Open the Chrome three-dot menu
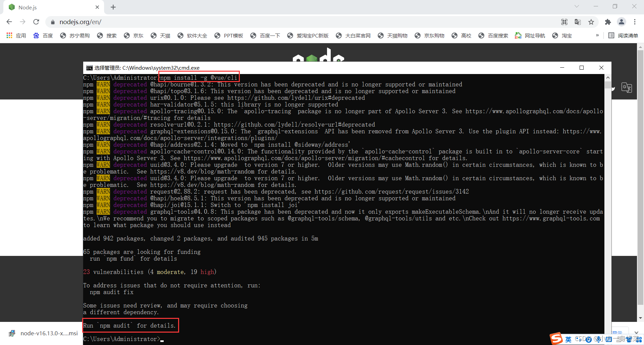This screenshot has height=345, width=644. (635, 22)
